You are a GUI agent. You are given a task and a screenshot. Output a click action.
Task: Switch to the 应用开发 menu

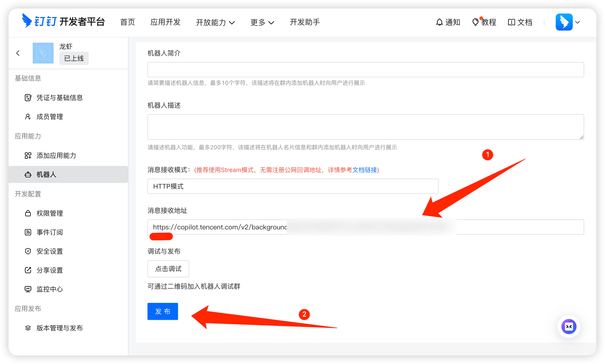click(165, 22)
